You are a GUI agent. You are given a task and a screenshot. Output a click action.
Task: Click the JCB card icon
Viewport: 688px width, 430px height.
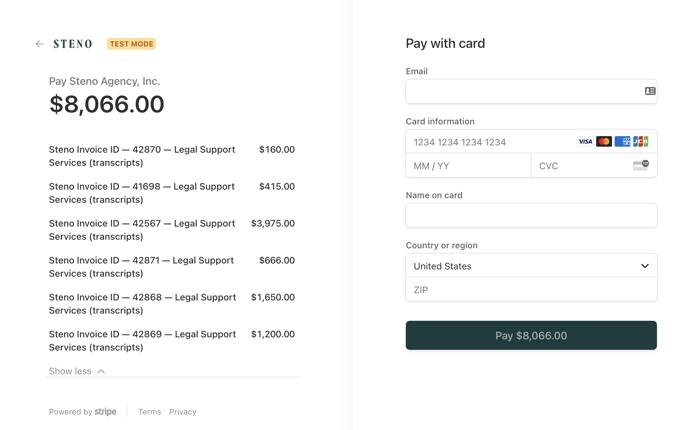pos(641,141)
